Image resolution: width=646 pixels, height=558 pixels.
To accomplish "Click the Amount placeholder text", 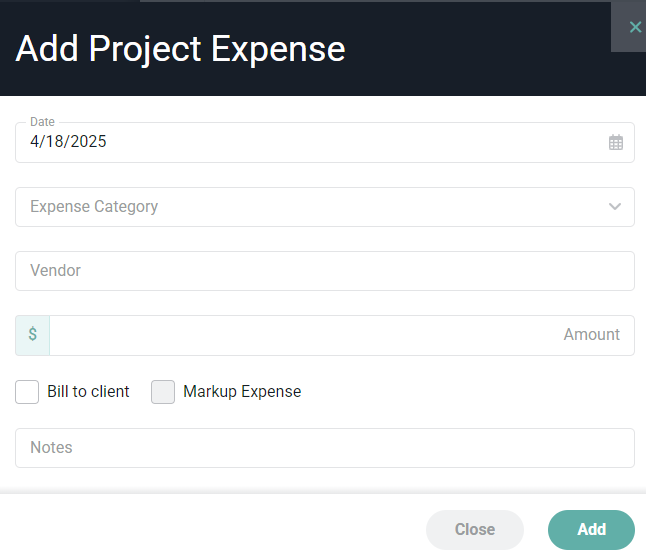I will (592, 335).
